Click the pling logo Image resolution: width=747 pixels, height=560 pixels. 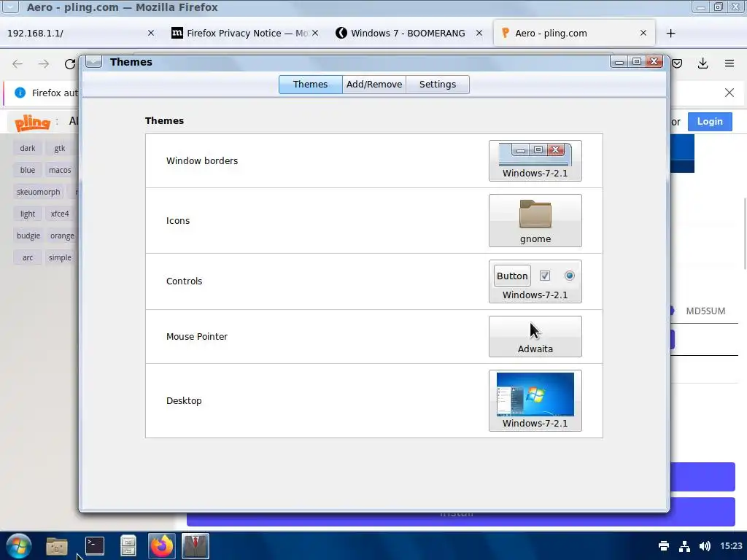click(32, 122)
